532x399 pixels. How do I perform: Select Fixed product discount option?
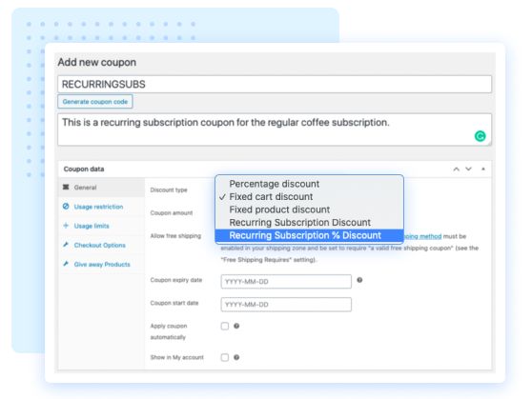309,209
